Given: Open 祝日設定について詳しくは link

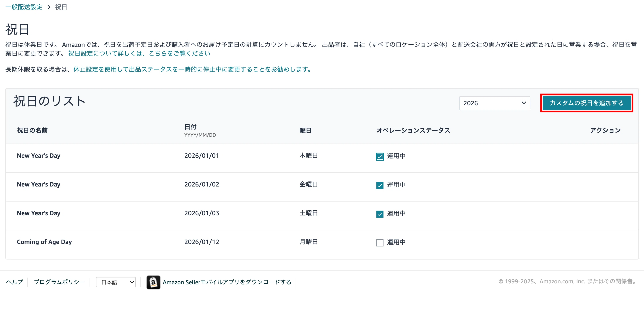Looking at the screenshot, I should [139, 53].
